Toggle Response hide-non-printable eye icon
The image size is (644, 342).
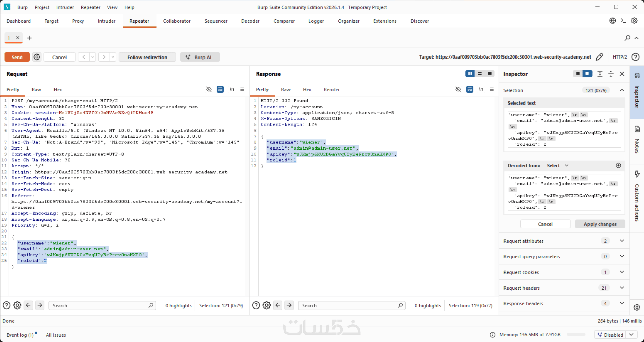(x=458, y=89)
